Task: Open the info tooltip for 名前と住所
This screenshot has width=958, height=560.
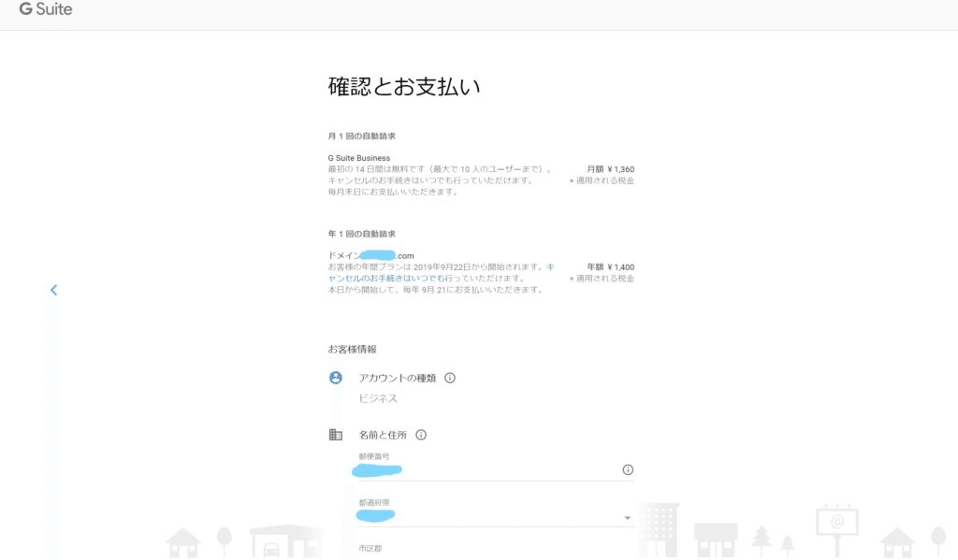Action: click(421, 434)
